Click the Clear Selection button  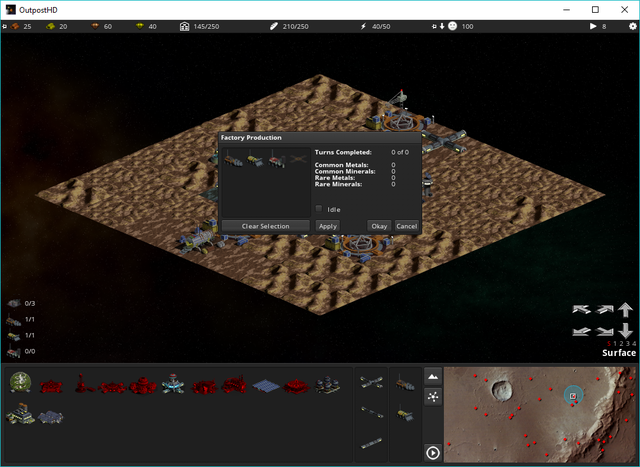(266, 226)
